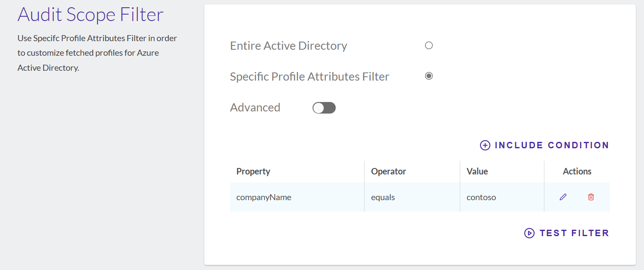Image resolution: width=644 pixels, height=270 pixels.
Task: Click the equals operator cell
Action: point(412,197)
